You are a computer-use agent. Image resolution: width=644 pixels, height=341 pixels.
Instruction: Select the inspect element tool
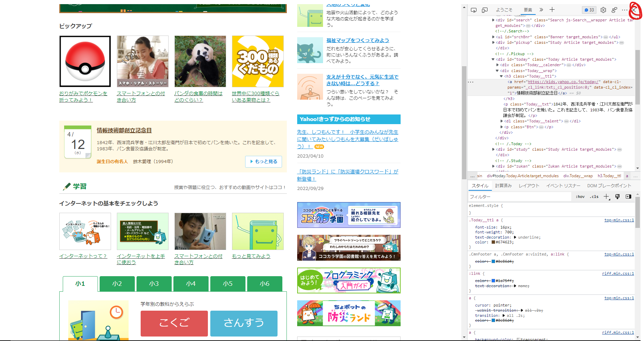pos(474,10)
